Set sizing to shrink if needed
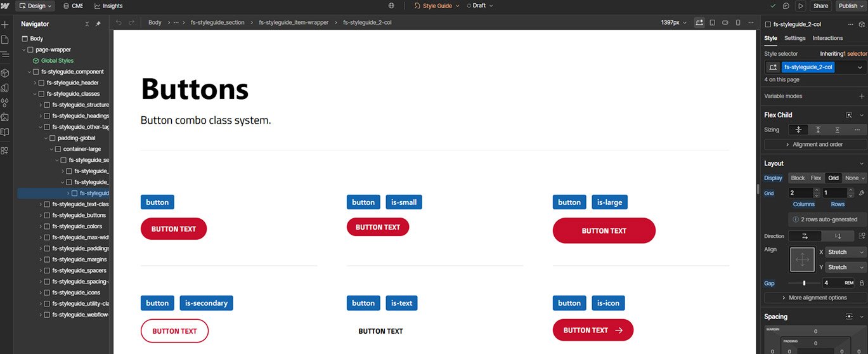The height and width of the screenshot is (354, 868). (798, 129)
